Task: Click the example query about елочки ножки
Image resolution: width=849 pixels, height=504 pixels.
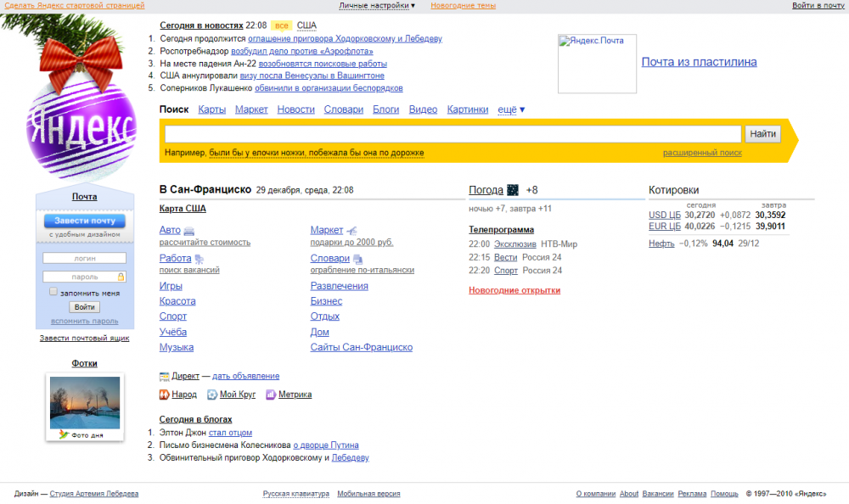Action: (316, 153)
